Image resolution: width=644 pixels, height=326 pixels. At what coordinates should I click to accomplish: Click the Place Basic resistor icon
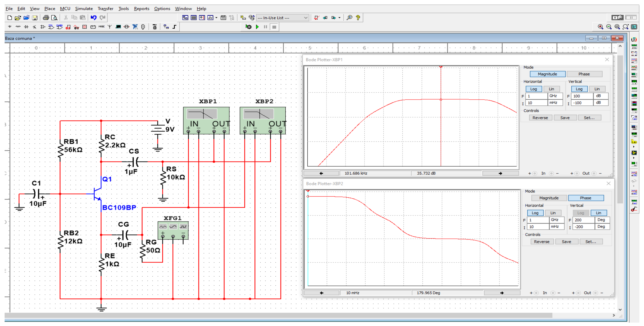click(18, 27)
